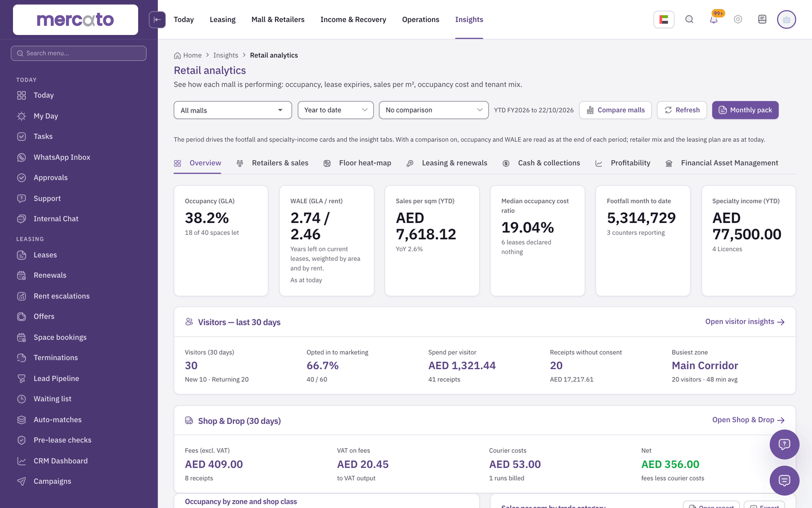The image size is (812, 508).
Task: Click the Tasks checkmark icon in sidebar
Action: coord(21,137)
